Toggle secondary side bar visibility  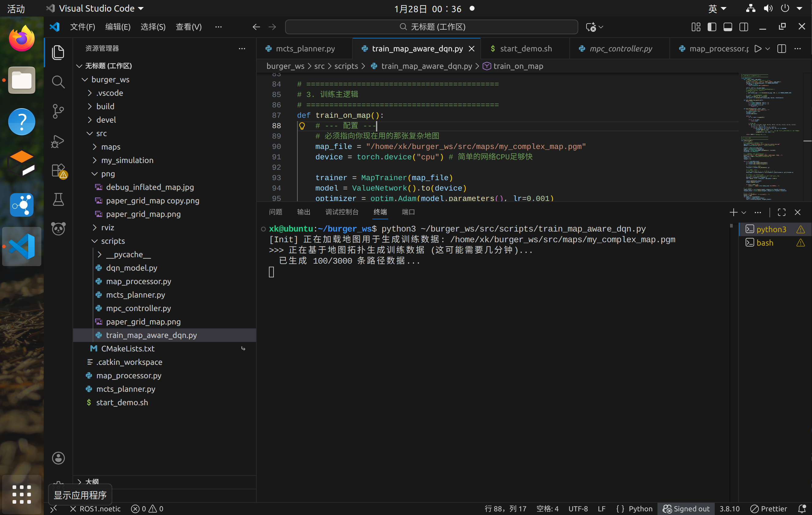pos(743,27)
